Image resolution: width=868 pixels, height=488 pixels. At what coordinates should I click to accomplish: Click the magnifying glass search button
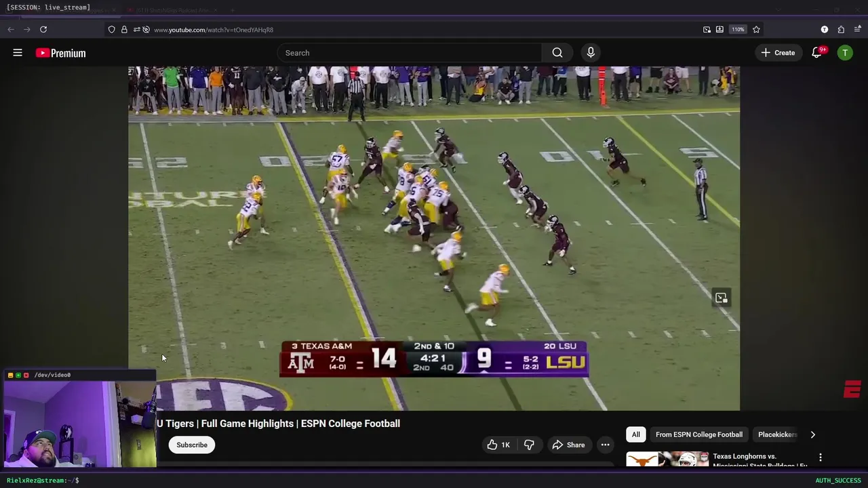tap(557, 53)
